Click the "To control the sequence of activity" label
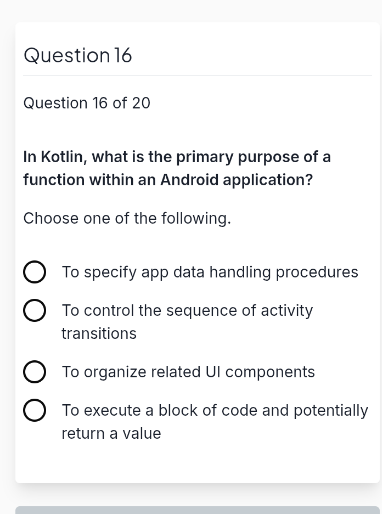 187,310
